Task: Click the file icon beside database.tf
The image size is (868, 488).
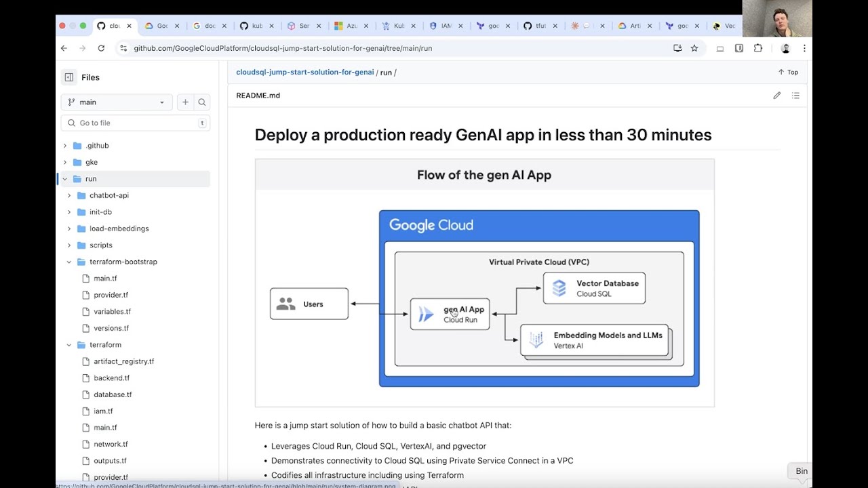Action: tap(85, 394)
